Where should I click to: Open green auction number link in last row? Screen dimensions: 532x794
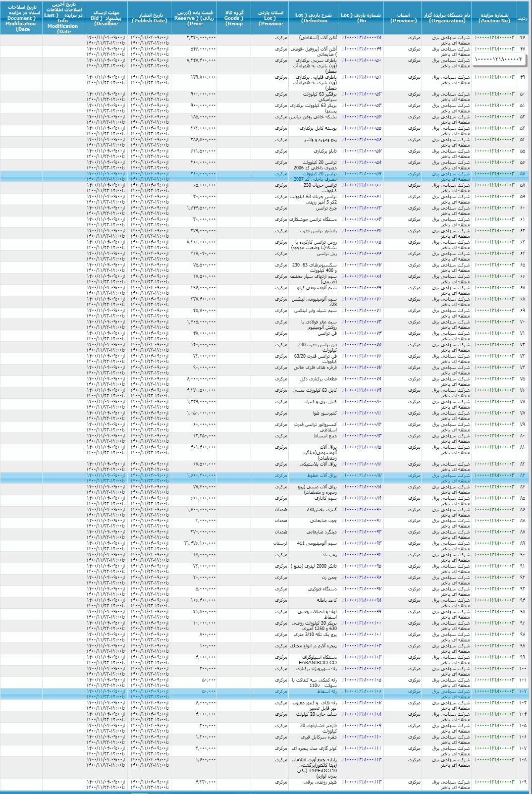(494, 782)
